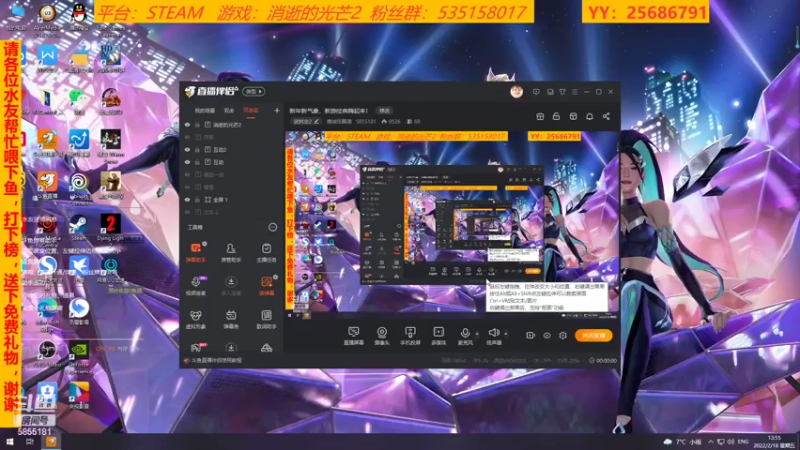Open Dying Light 2 desktop shortcut

(x=110, y=228)
